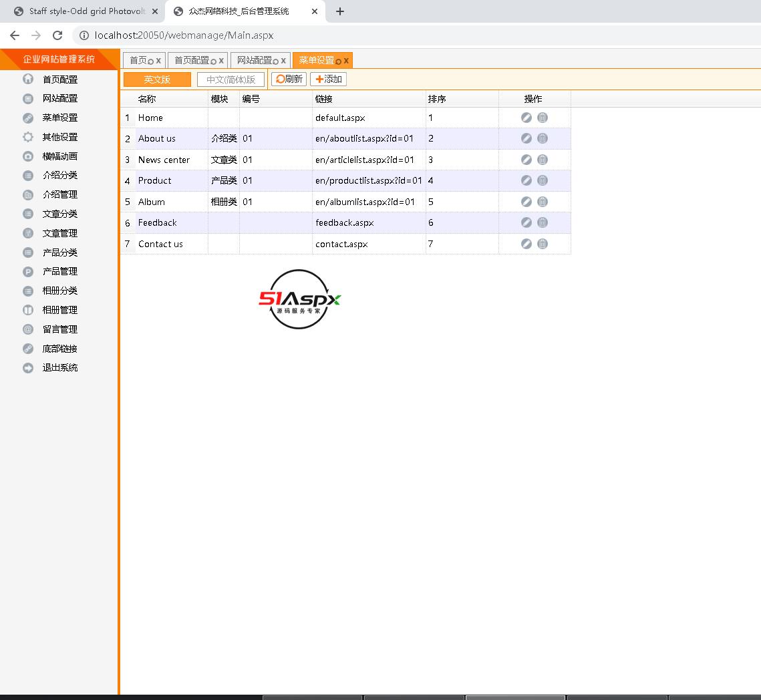Click the 添加 add button
The image size is (761, 700).
(328, 79)
